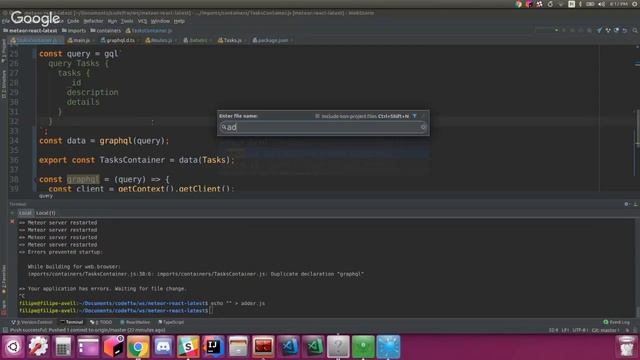The width and height of the screenshot is (640, 360).
Task: Click the Git master branch status widget
Action: (x=605, y=330)
